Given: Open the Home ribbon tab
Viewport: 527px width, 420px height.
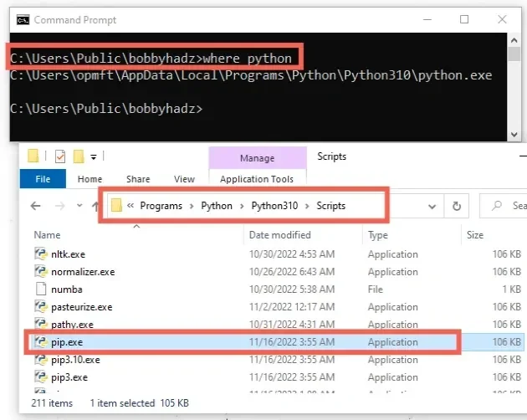Looking at the screenshot, I should [90, 179].
